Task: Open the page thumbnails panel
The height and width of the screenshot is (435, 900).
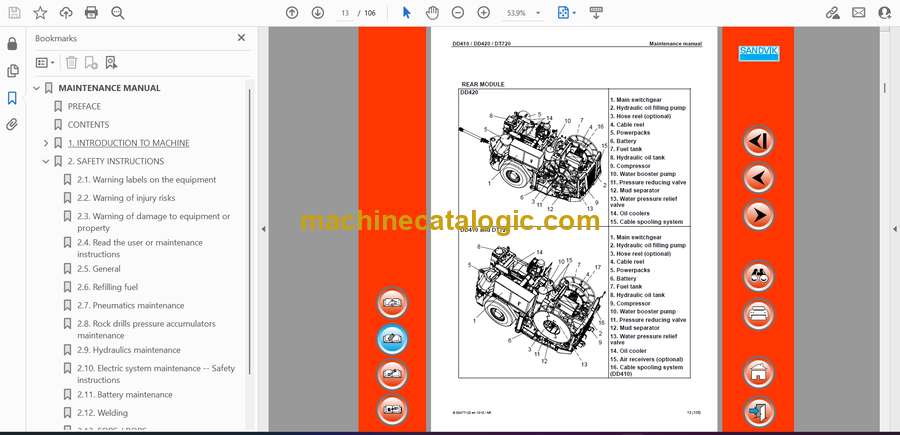Action: point(12,71)
